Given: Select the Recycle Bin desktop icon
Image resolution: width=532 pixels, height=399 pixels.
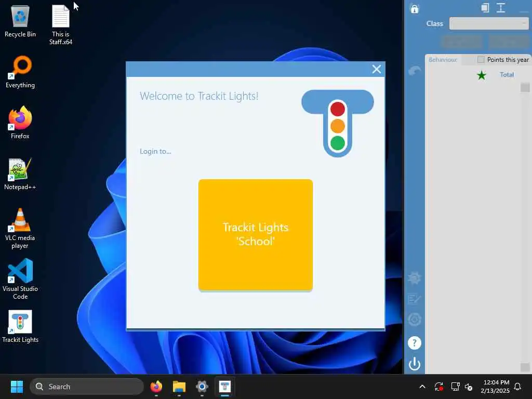Looking at the screenshot, I should pyautogui.click(x=20, y=21).
